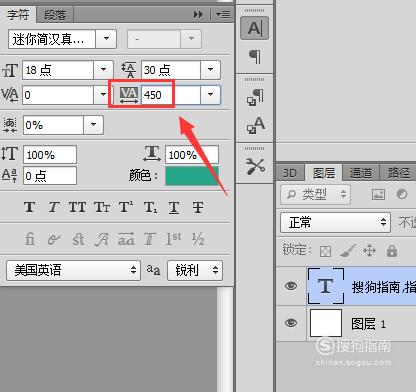
Task: Click font name 迷你简汉真 field
Action: click(52, 39)
